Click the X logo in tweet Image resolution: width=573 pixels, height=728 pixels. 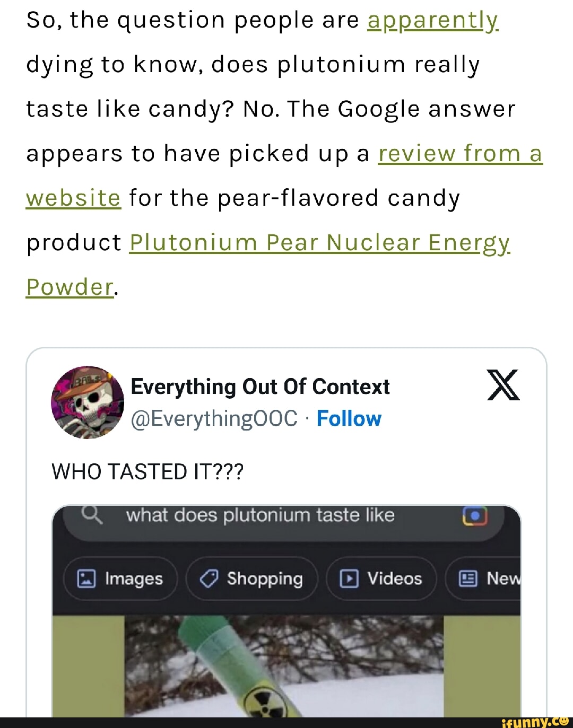coord(503,385)
